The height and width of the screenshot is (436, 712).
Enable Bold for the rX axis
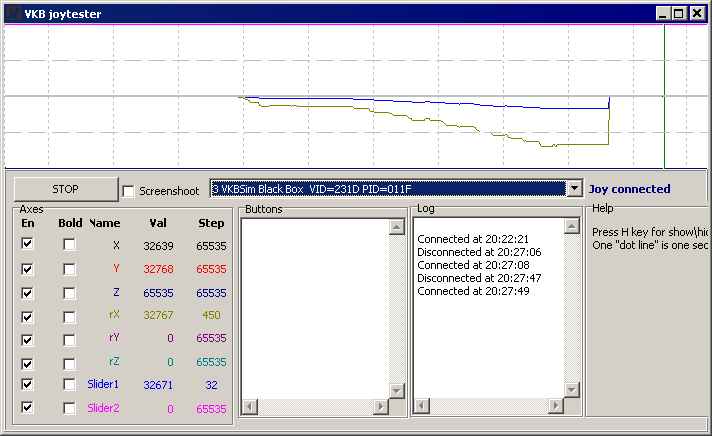pyautogui.click(x=69, y=317)
